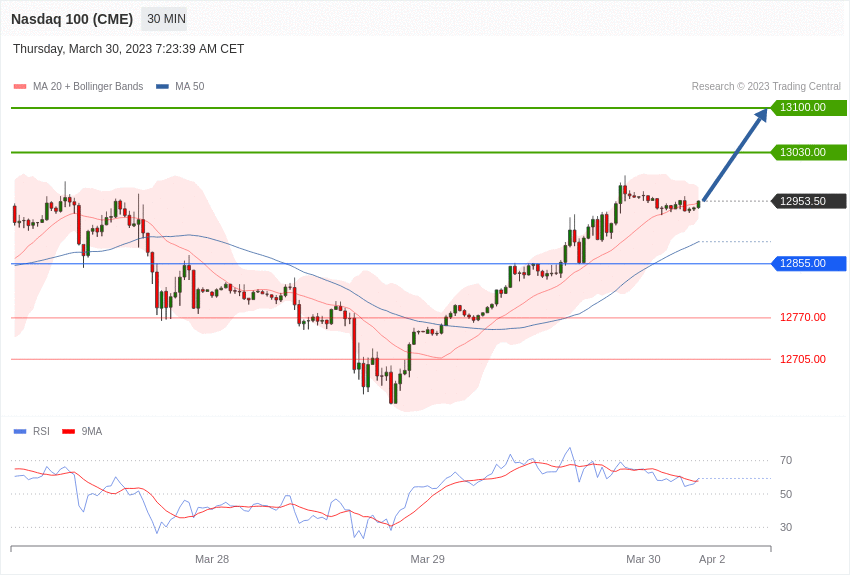Click the Mar 28 date axis label
This screenshot has height=576, width=850.
pos(212,559)
